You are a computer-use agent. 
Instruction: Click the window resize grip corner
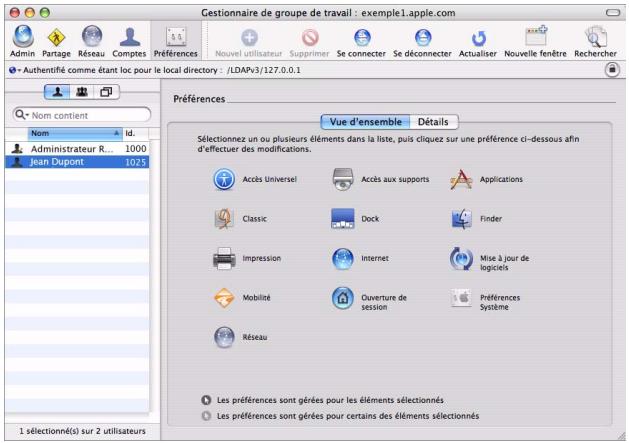tap(621, 436)
